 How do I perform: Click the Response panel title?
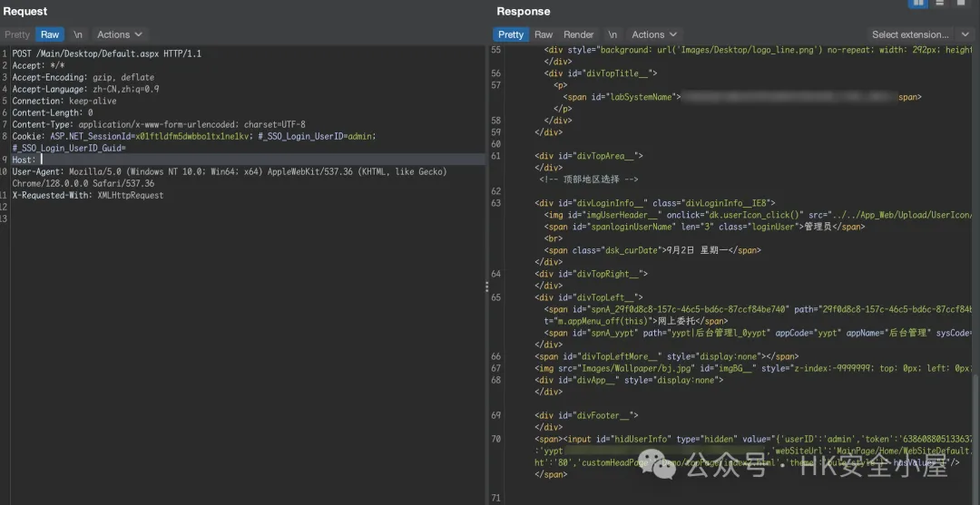click(524, 11)
